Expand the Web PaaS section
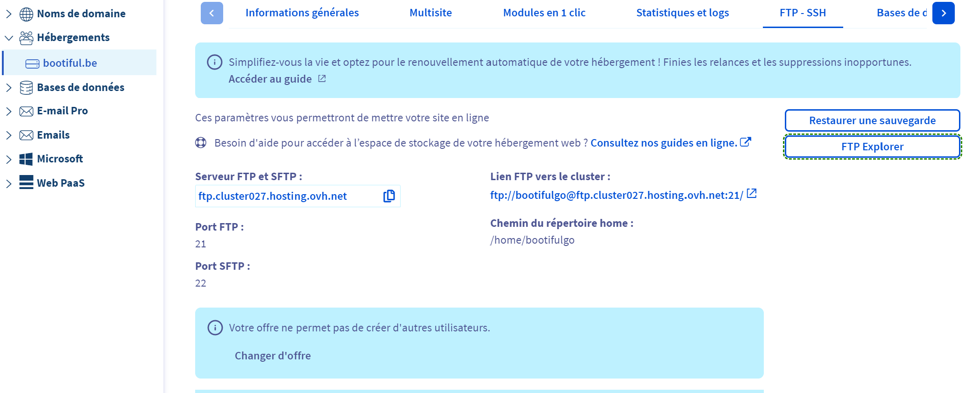 coord(9,183)
